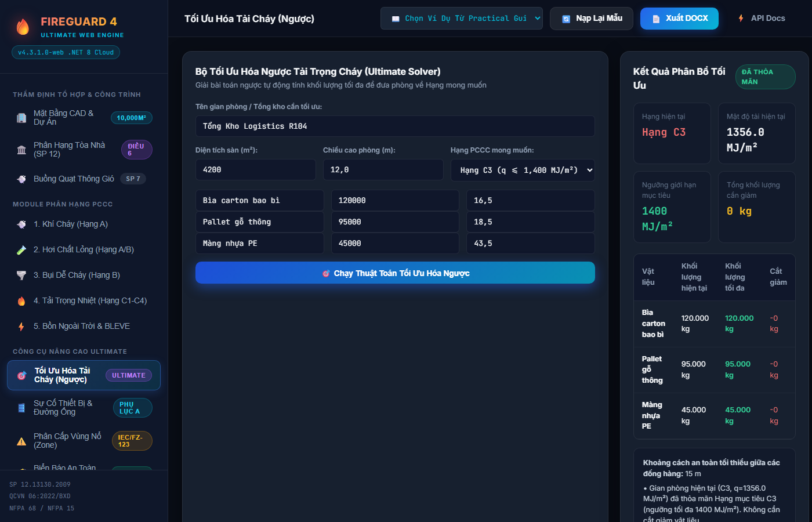The height and width of the screenshot is (522, 812).
Task: Click the Hạng C3 current class value
Action: coord(664,132)
